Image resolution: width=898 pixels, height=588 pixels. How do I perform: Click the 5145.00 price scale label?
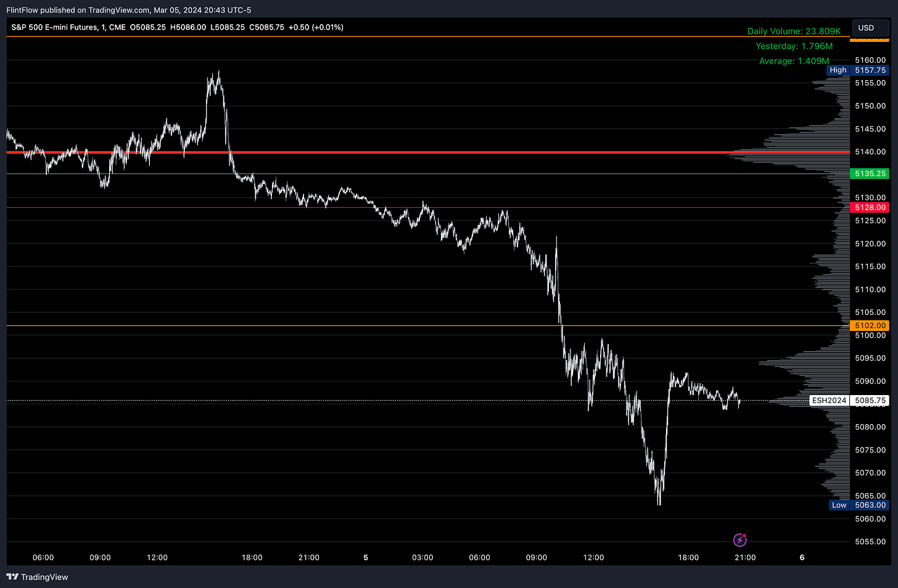870,129
